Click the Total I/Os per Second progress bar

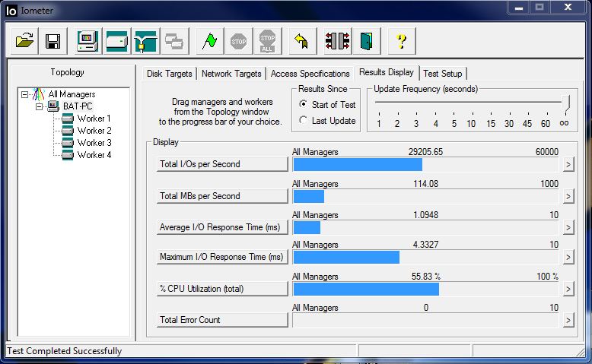(425, 164)
